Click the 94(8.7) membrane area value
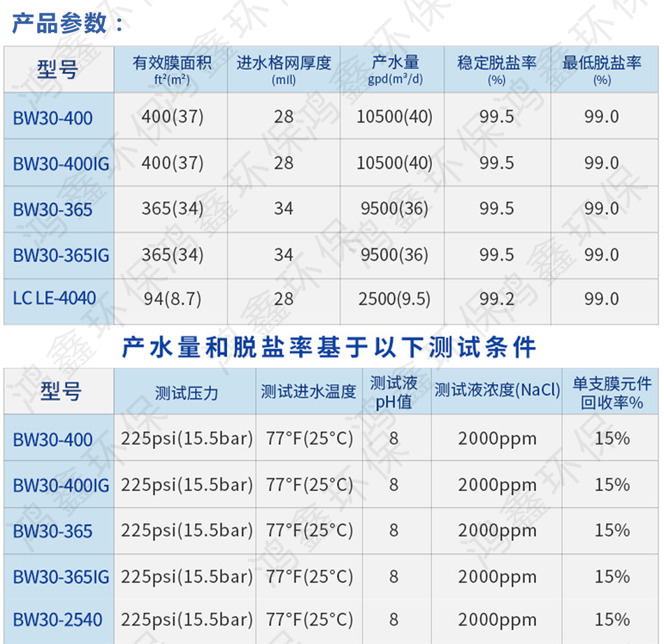 tap(172, 299)
